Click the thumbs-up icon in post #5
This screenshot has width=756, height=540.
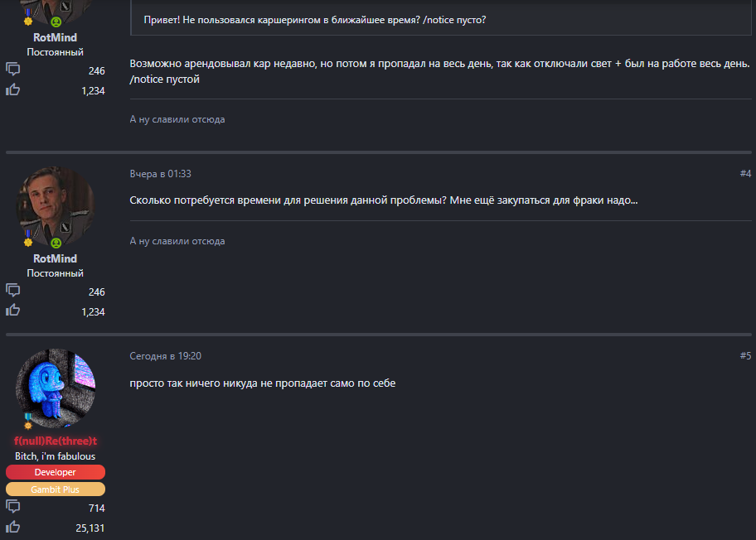(x=13, y=527)
